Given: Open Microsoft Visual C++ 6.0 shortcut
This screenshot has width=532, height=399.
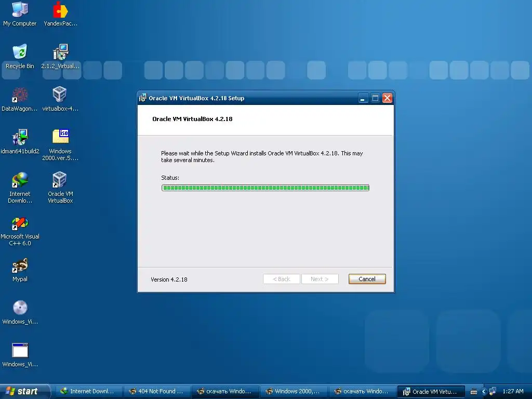Looking at the screenshot, I should click(20, 230).
